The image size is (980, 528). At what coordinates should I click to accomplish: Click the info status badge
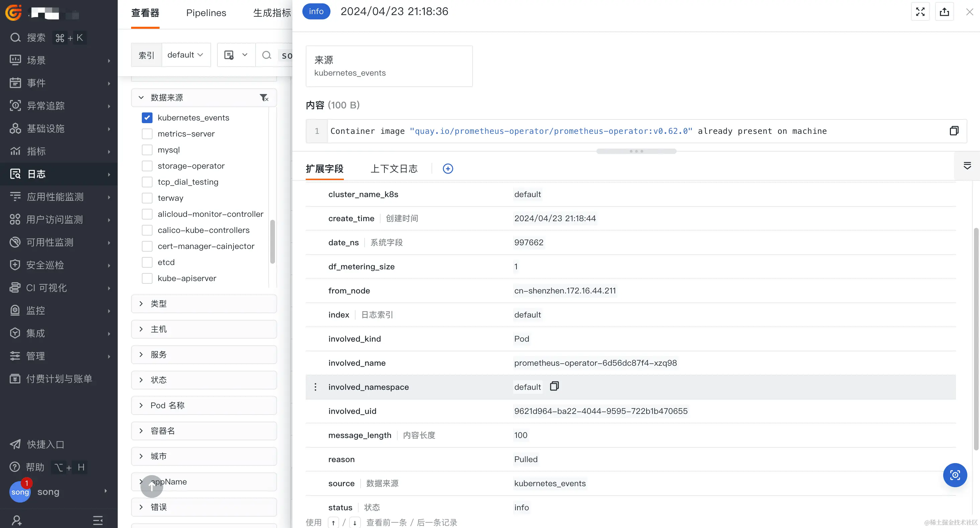(x=316, y=11)
